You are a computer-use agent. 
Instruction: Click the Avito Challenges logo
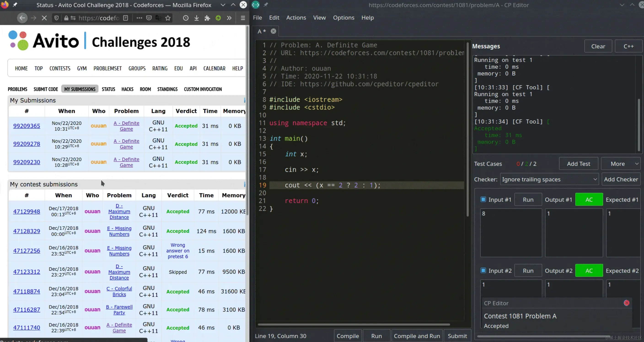coord(99,41)
